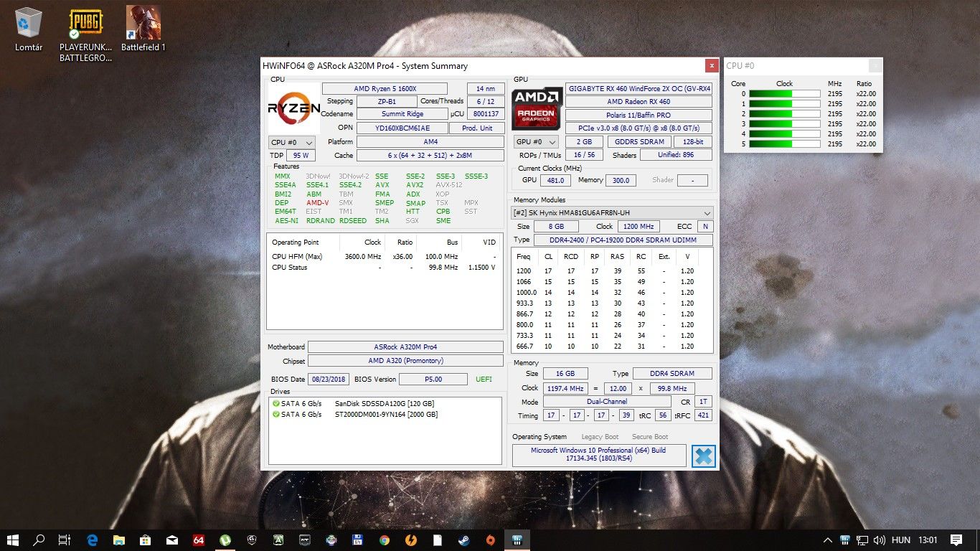Open the Mail app from the taskbar

171,540
